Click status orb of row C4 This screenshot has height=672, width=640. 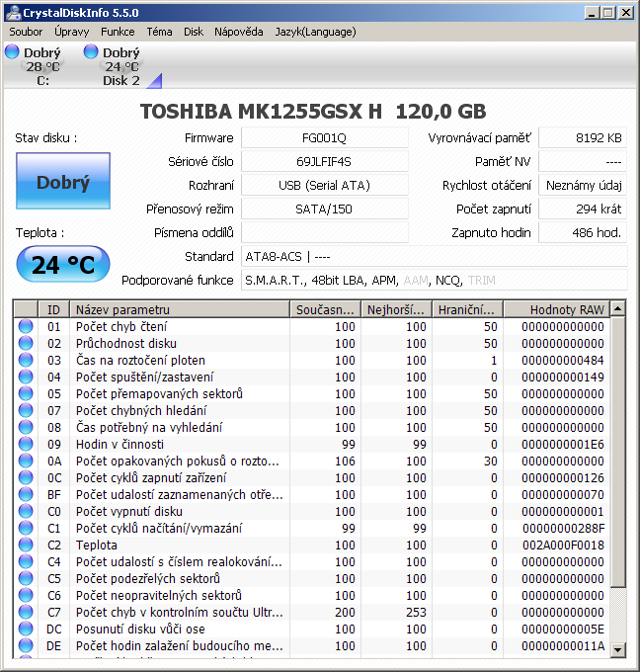26,561
